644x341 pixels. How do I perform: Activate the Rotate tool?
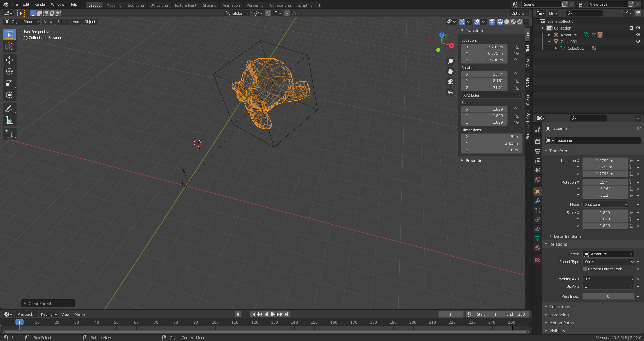9,71
